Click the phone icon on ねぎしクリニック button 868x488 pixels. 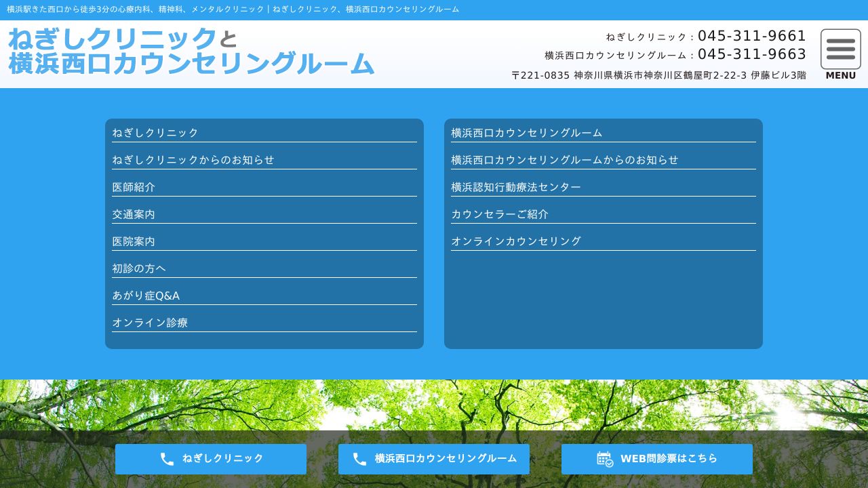click(167, 459)
